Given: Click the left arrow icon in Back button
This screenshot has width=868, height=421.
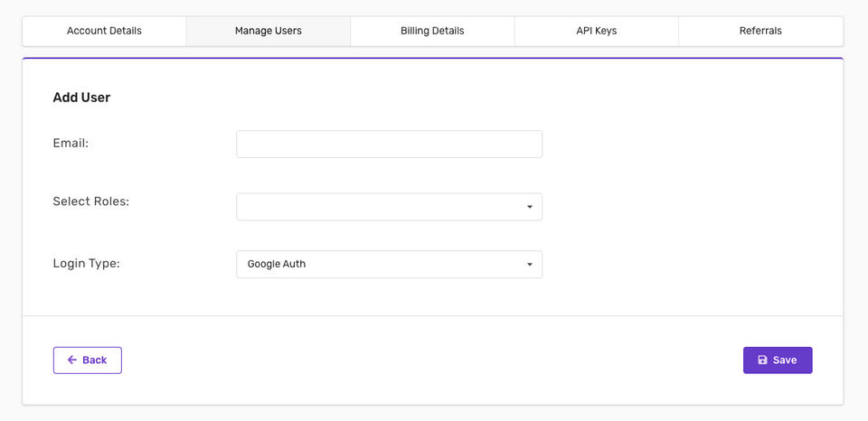Looking at the screenshot, I should (72, 360).
